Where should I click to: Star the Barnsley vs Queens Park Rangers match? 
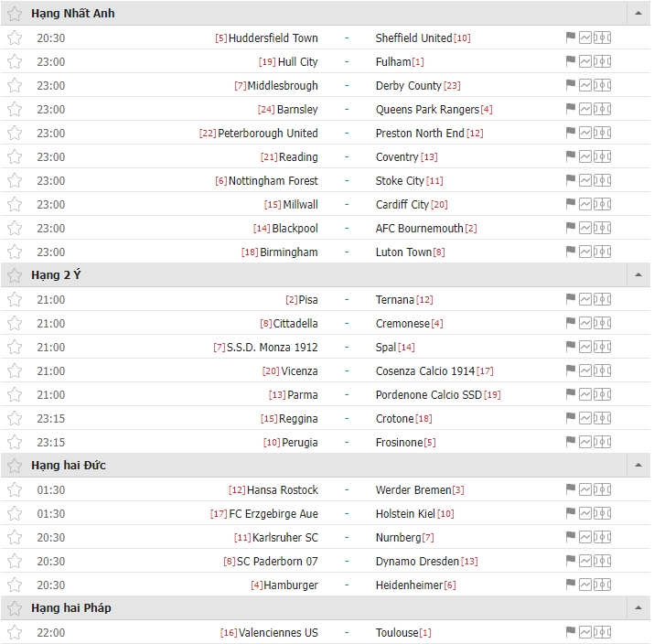14,109
